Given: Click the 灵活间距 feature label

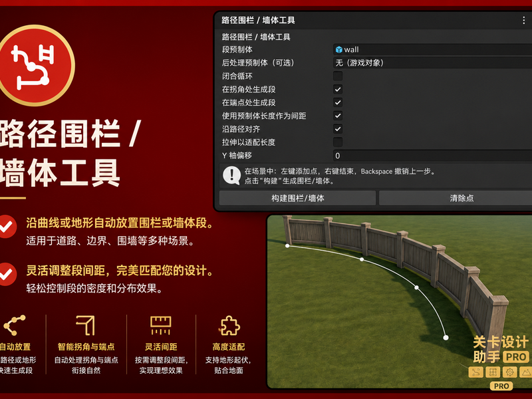Looking at the screenshot, I should (x=161, y=346).
